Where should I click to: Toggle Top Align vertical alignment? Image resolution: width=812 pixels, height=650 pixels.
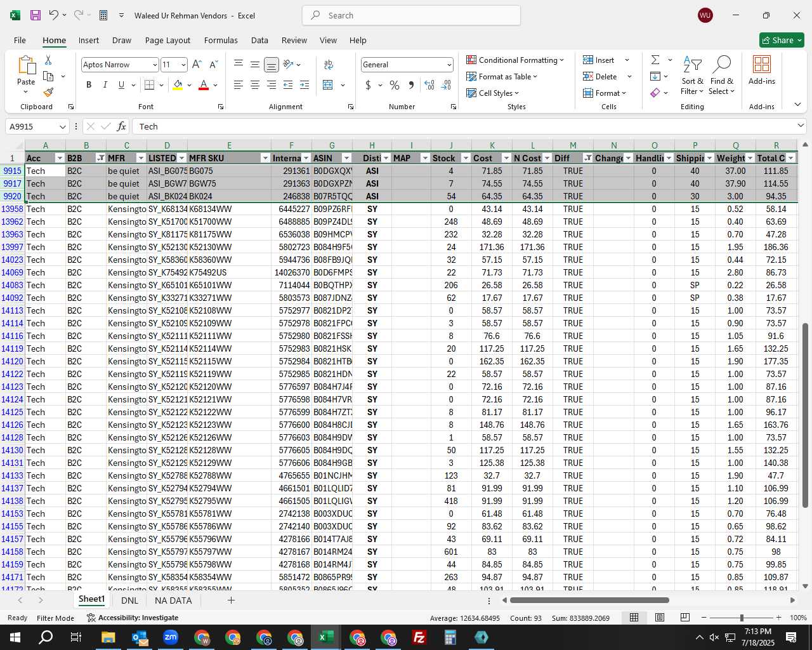click(239, 65)
